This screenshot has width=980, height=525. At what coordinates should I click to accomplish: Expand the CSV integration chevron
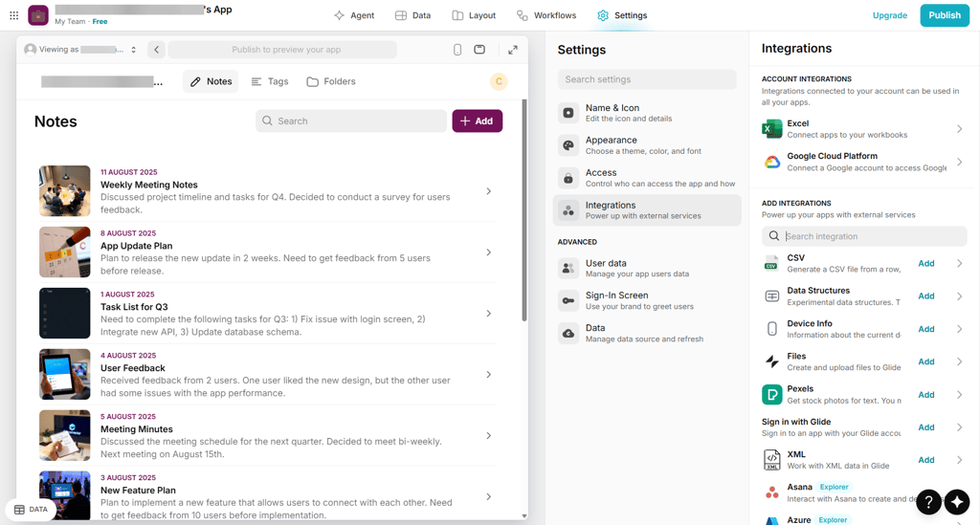coord(959,263)
